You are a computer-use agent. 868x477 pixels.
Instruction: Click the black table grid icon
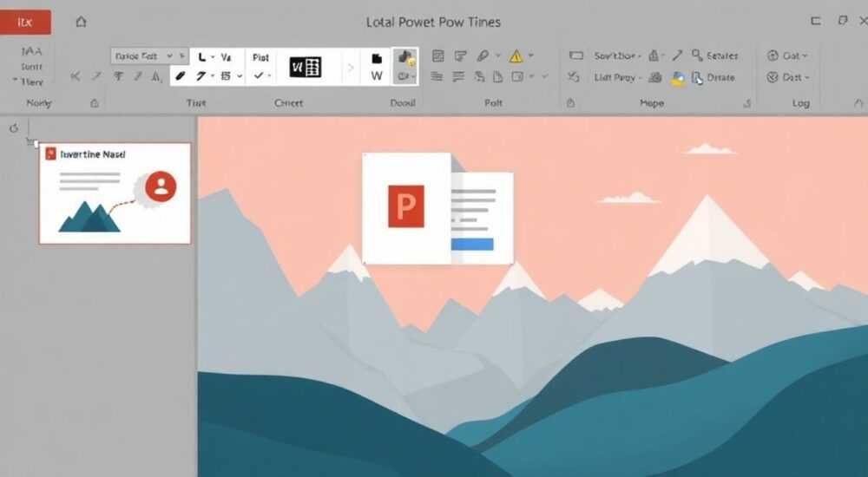tap(305, 67)
